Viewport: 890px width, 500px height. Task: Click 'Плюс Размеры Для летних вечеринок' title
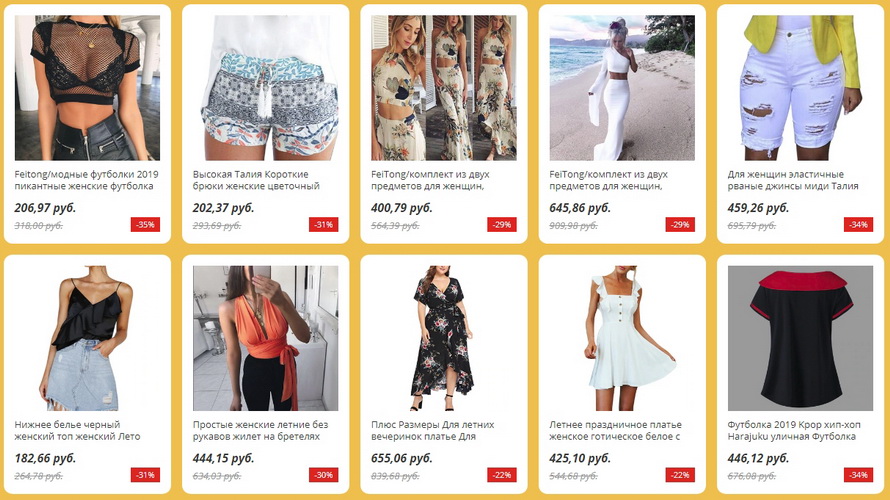pyautogui.click(x=433, y=430)
